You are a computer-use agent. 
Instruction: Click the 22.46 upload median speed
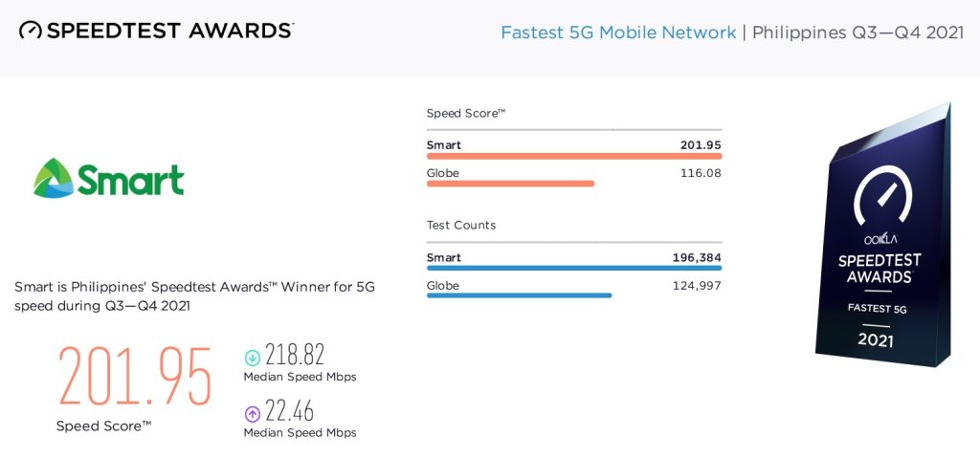289,410
